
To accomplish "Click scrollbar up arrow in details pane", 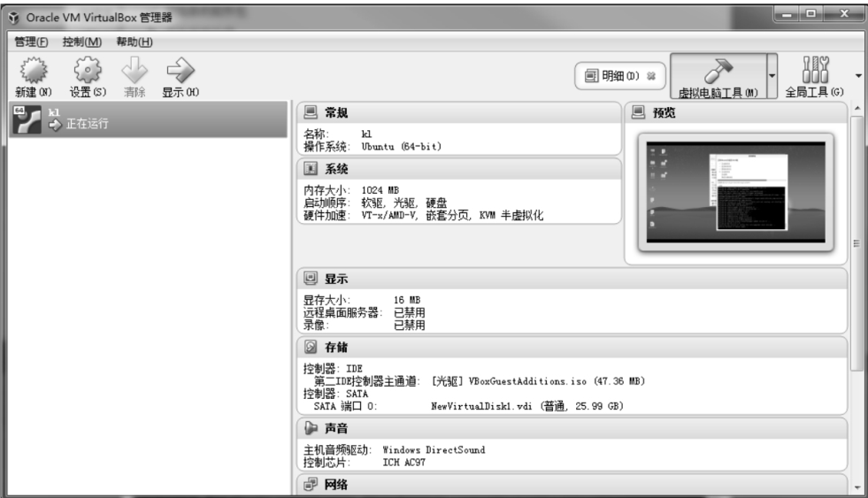I will (856, 108).
